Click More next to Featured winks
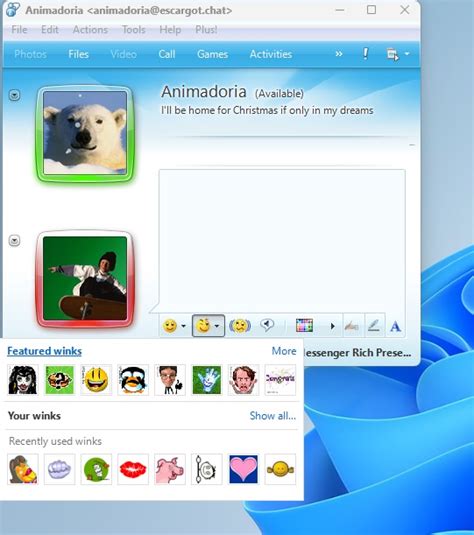The image size is (474, 535). click(x=284, y=351)
